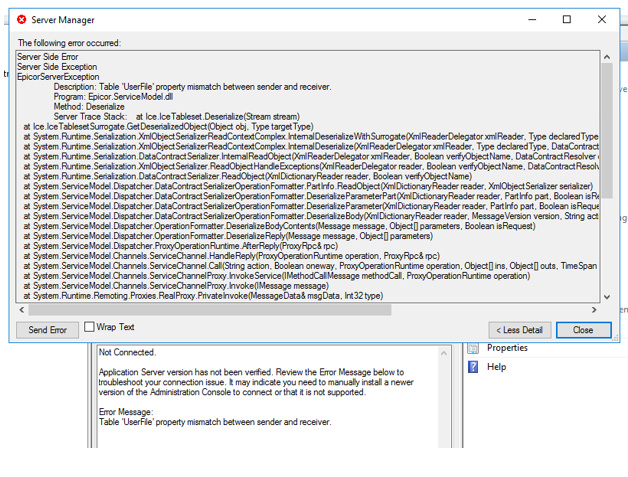
Task: Open Help in the background window
Action: click(x=496, y=366)
